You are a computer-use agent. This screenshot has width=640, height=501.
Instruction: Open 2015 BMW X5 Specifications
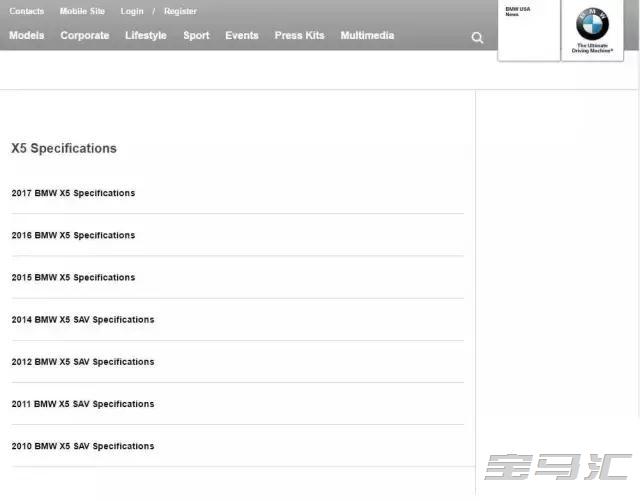point(73,278)
